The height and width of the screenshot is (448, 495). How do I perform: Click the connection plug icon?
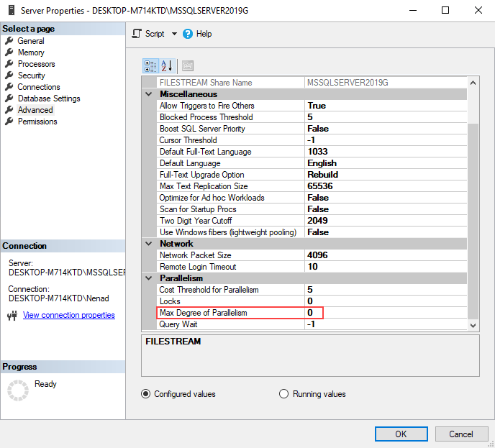[12, 316]
